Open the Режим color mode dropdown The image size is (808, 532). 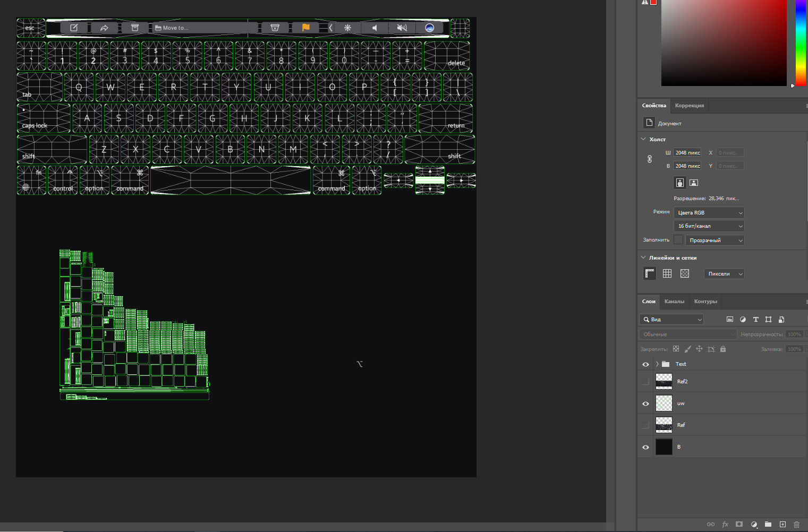(709, 212)
